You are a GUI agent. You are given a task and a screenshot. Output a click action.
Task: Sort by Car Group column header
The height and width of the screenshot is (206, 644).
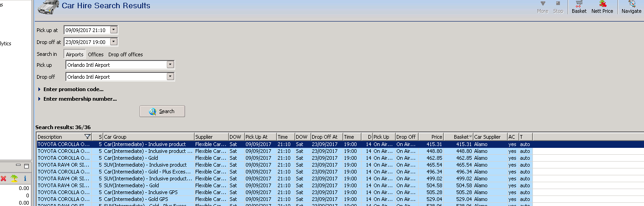pyautogui.click(x=149, y=137)
